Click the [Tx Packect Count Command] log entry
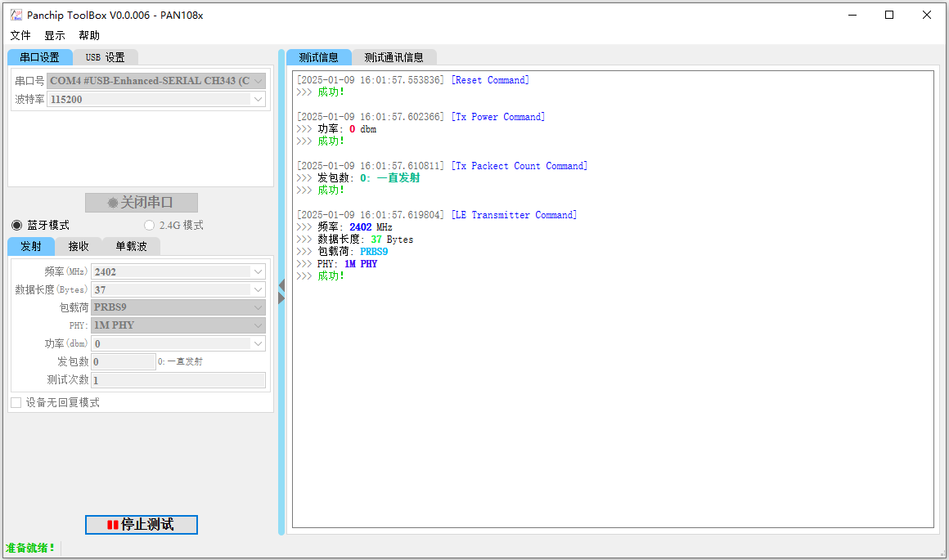 [x=519, y=166]
